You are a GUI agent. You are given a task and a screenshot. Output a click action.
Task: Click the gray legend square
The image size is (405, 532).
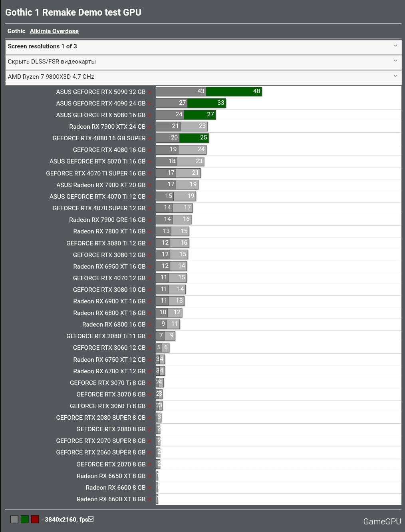(x=14, y=519)
